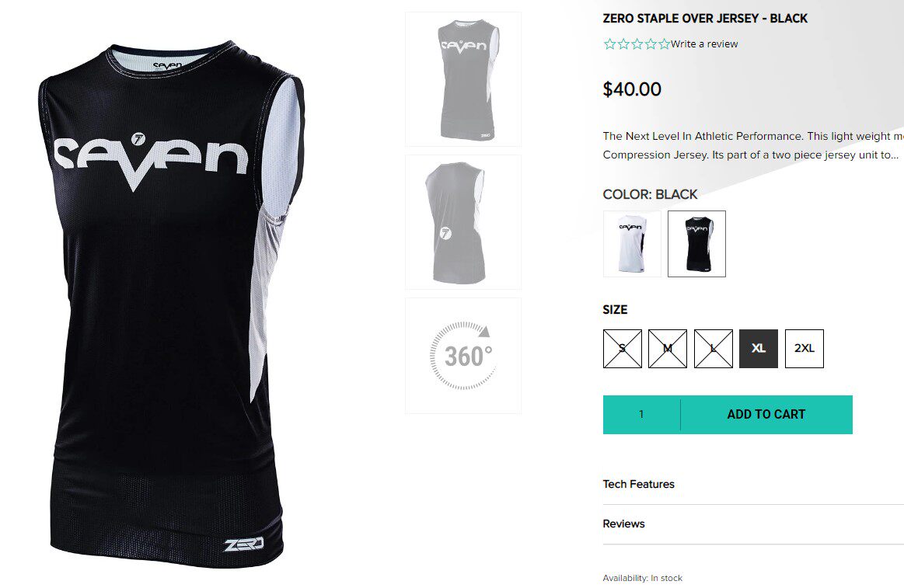This screenshot has height=588, width=904.
Task: Select the crossed-out size S option
Action: click(622, 349)
